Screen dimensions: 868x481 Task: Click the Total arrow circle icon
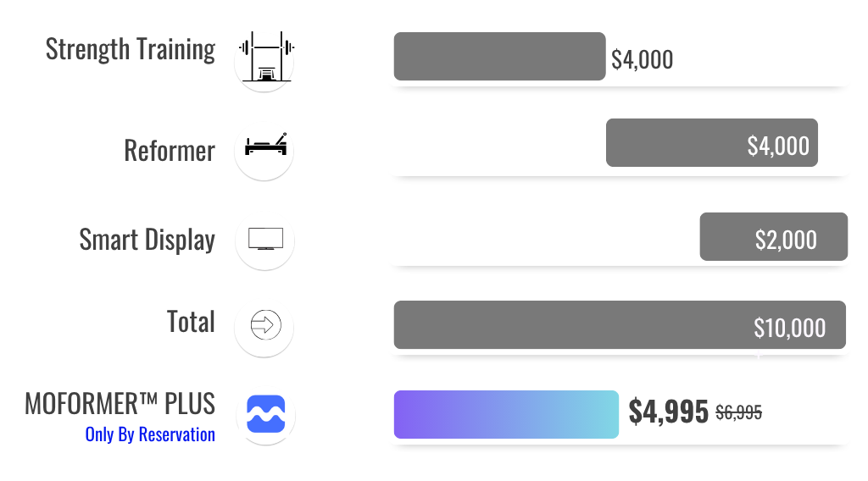[265, 325]
